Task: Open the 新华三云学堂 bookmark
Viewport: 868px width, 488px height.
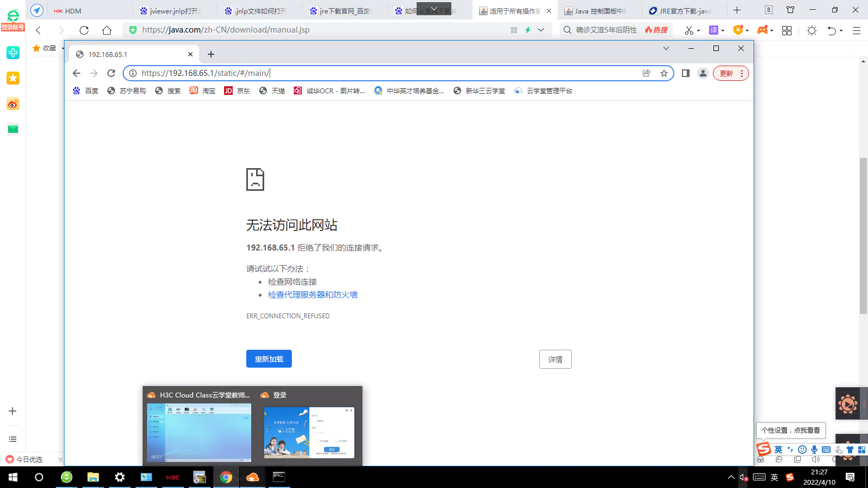Action: pos(479,91)
